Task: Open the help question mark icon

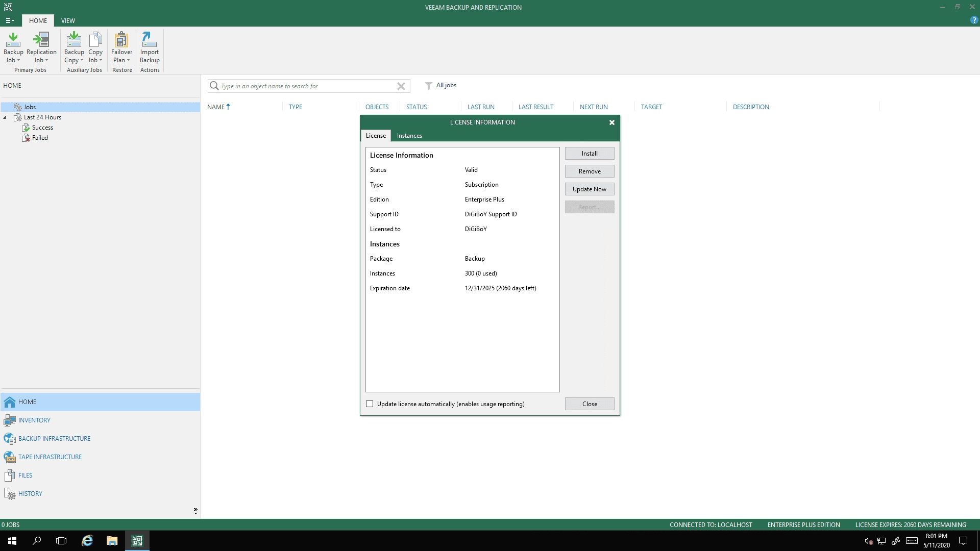Action: coord(974,20)
